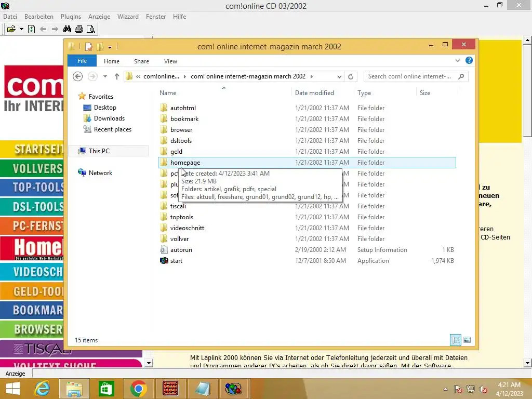Click the Explorer forward navigation button
The image size is (532, 399).
pyautogui.click(x=92, y=76)
